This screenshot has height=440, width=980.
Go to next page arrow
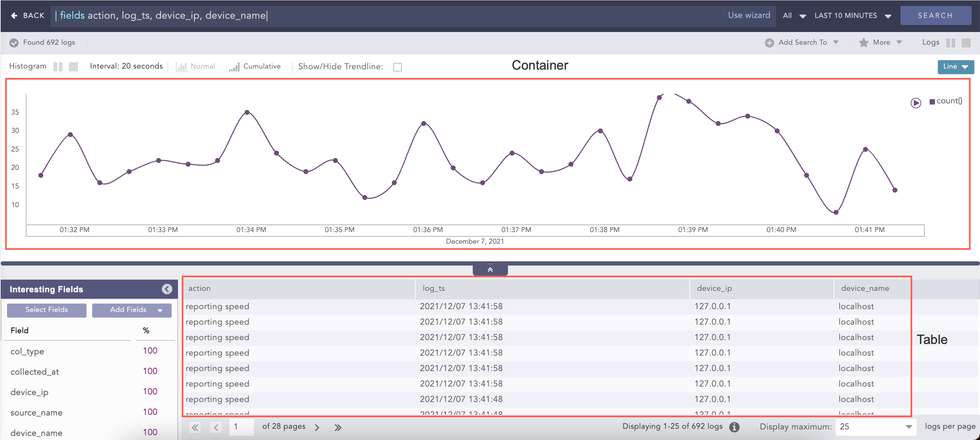[317, 427]
